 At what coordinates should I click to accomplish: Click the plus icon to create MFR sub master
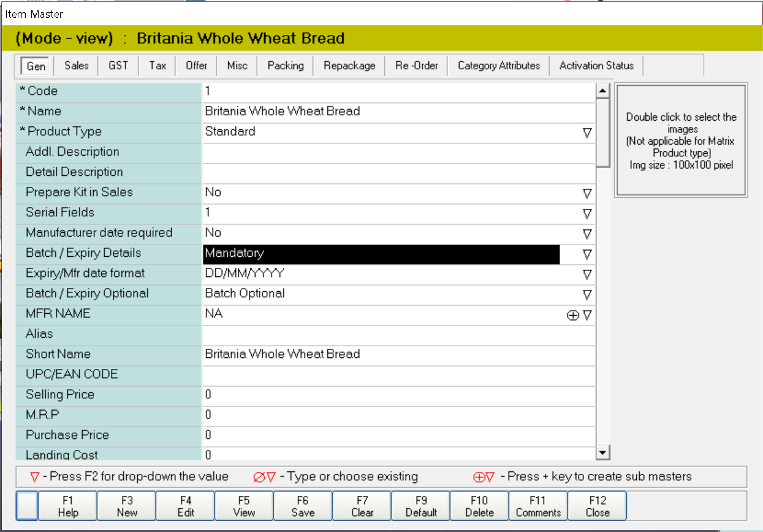click(573, 315)
